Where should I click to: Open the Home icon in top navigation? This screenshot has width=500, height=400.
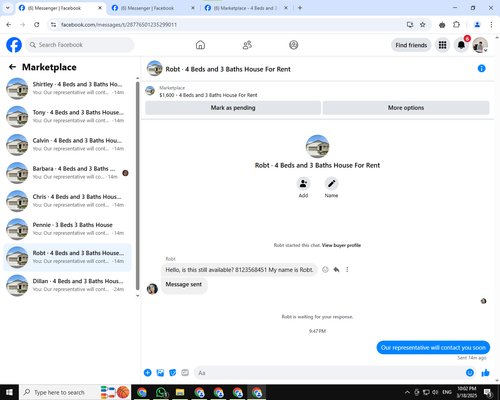[x=200, y=45]
